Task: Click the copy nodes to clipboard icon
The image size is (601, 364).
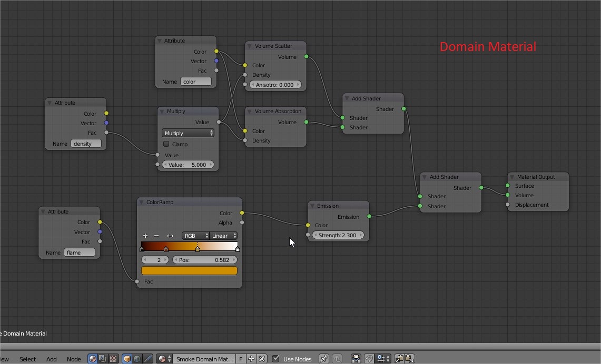Action: pos(399,359)
